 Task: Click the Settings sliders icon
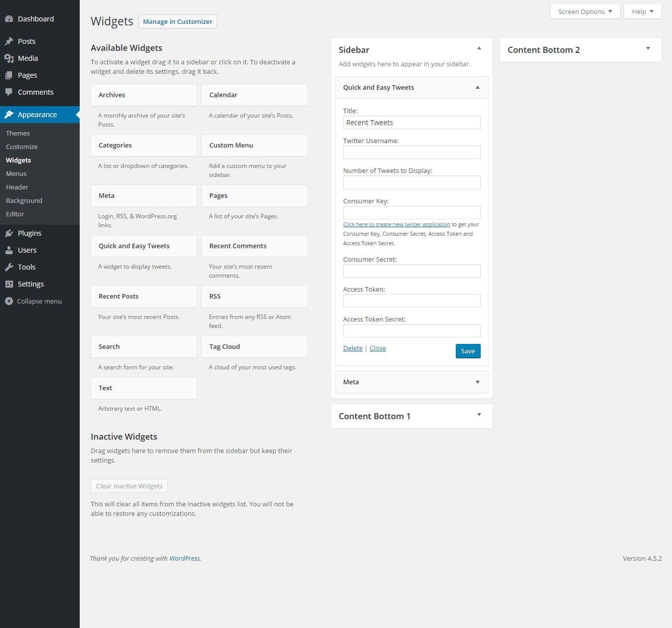[x=9, y=284]
